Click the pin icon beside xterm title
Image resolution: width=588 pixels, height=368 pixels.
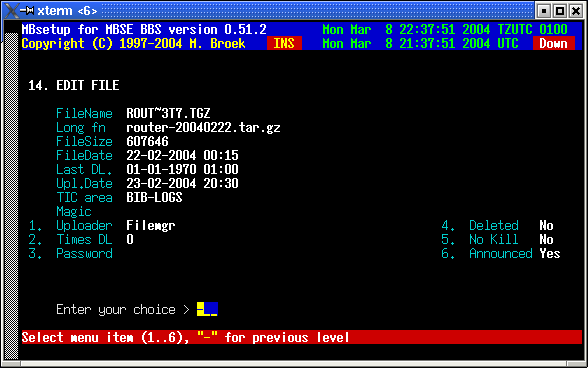[x=27, y=11]
